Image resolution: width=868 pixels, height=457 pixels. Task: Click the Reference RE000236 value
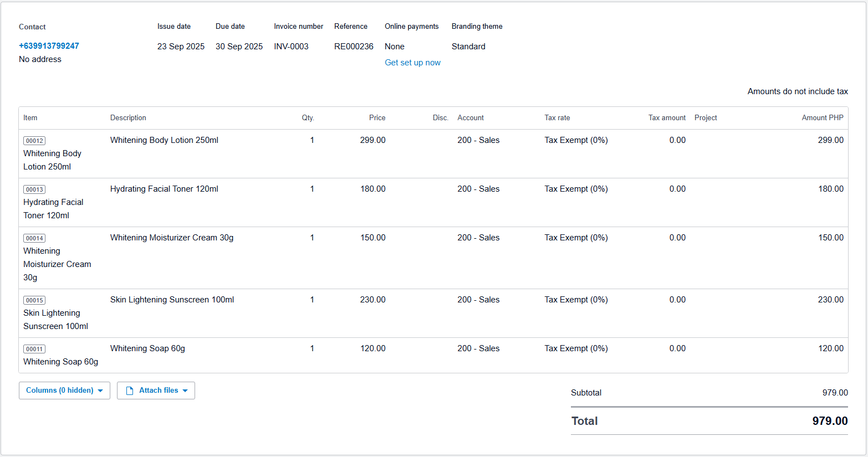tap(354, 47)
